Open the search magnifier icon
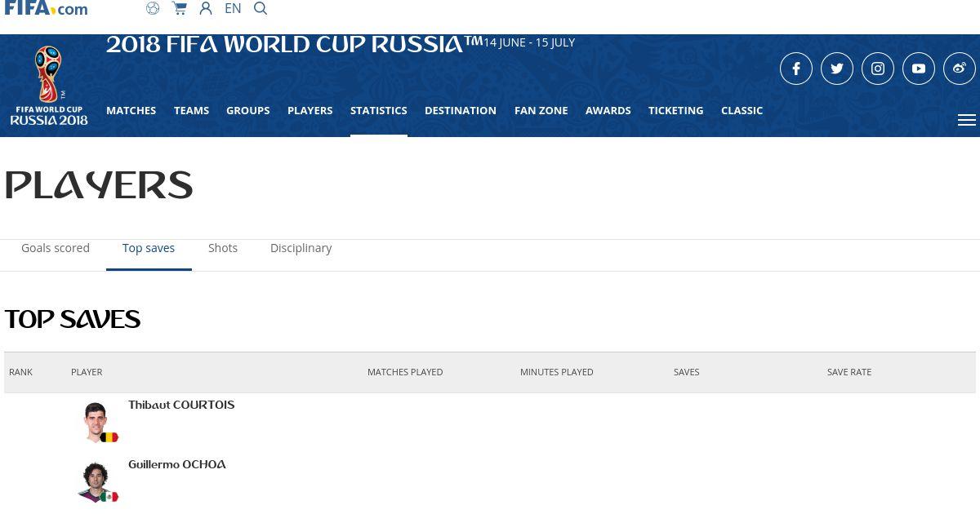Image resolution: width=980 pixels, height=514 pixels. coord(261,8)
